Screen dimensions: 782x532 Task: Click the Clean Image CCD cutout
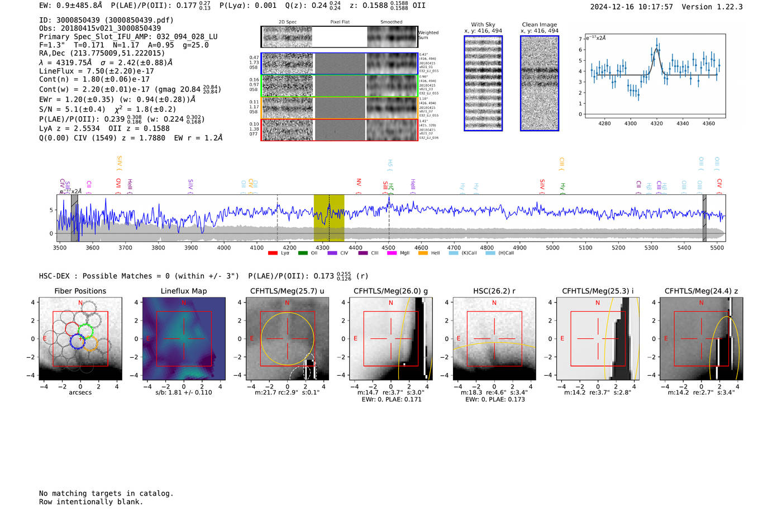[540, 83]
